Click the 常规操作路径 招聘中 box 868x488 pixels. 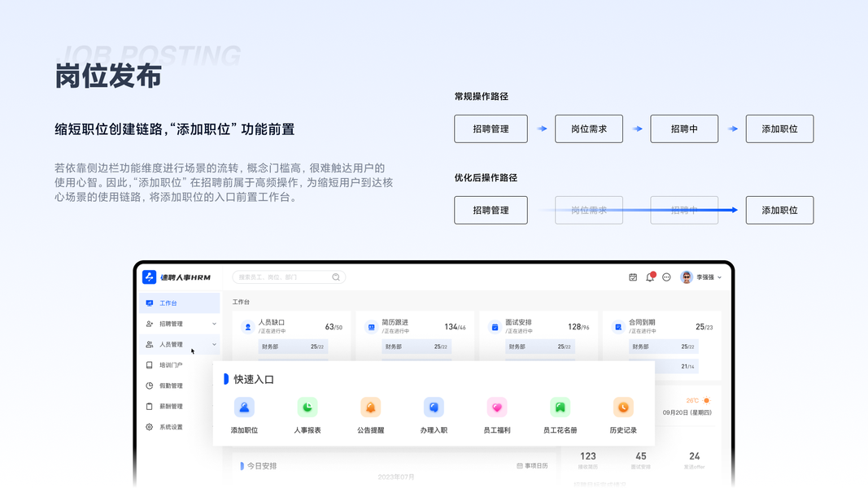[x=684, y=129]
